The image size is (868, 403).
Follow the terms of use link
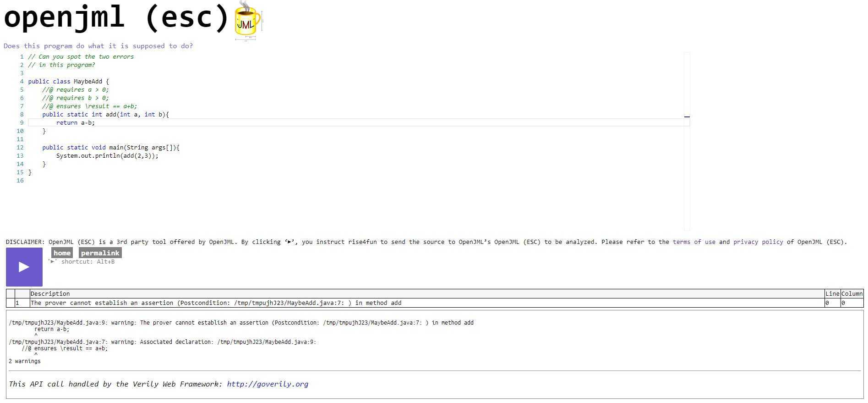694,242
